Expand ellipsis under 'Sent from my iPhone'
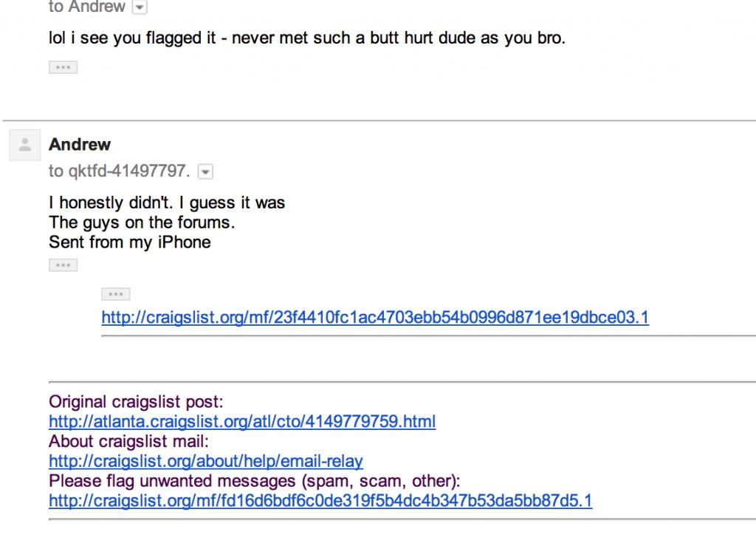 point(63,265)
